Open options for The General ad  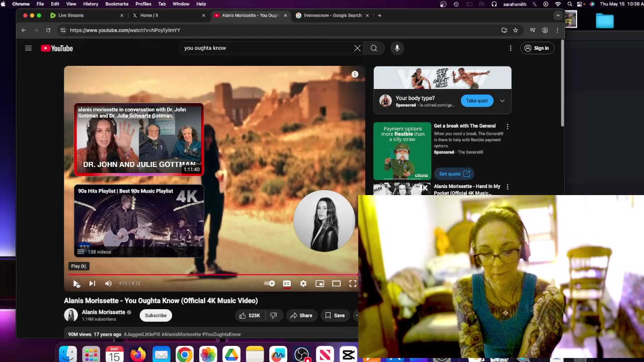coord(507,126)
